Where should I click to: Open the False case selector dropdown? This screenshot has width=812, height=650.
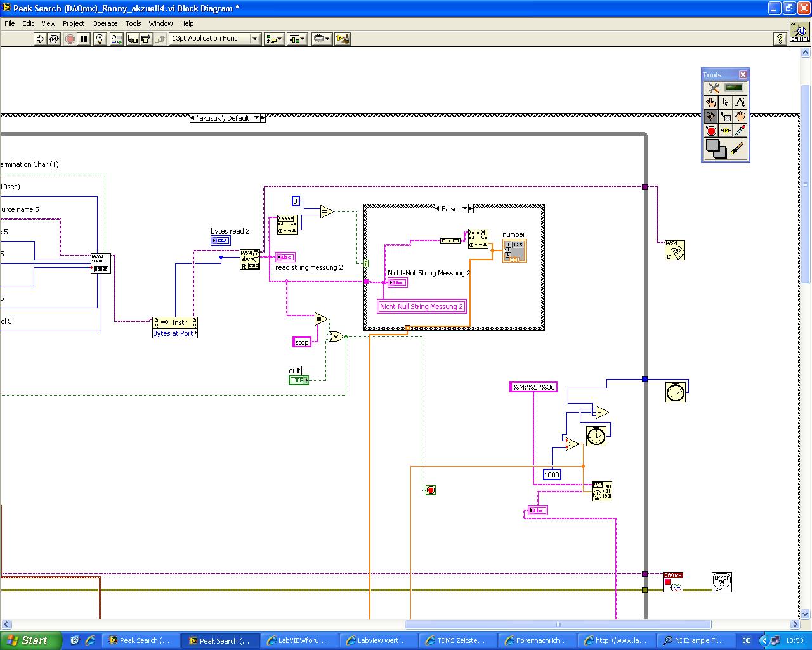(x=464, y=209)
